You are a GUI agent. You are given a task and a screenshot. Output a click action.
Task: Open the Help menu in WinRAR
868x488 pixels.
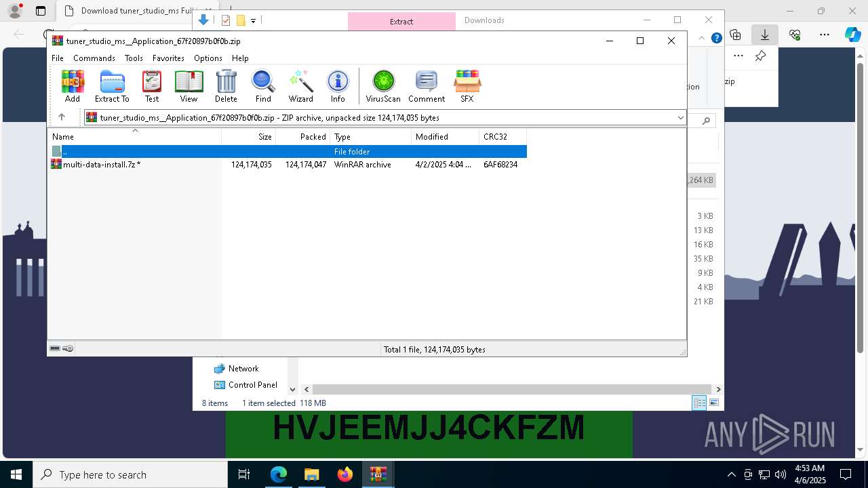pos(240,58)
